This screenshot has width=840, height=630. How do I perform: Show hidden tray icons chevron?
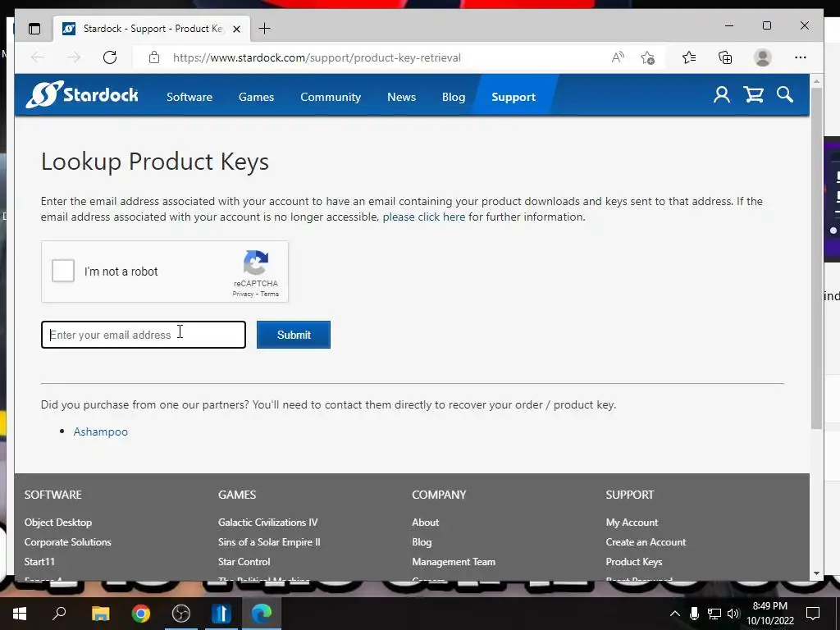click(x=675, y=614)
